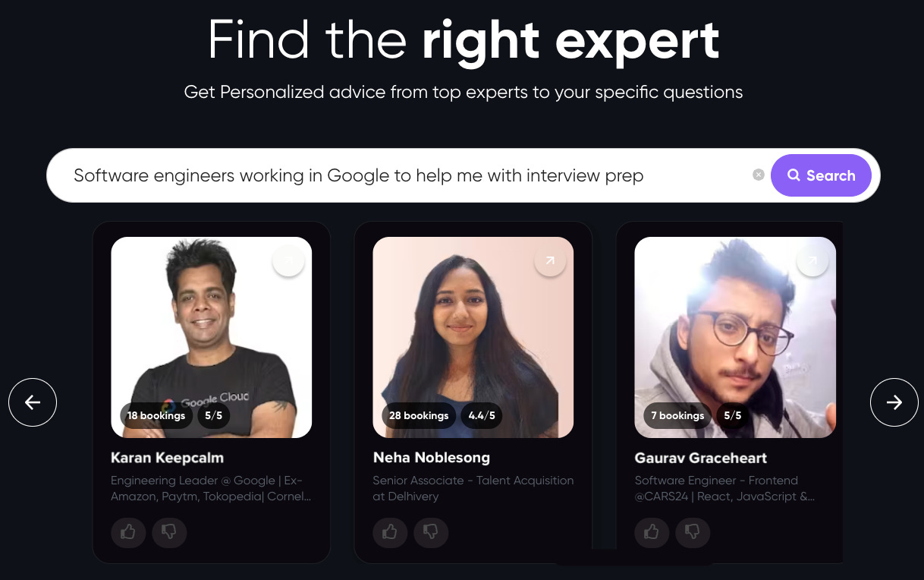Viewport: 924px width, 580px height.
Task: Click the Karan Keepcalm name
Action: [x=167, y=458]
